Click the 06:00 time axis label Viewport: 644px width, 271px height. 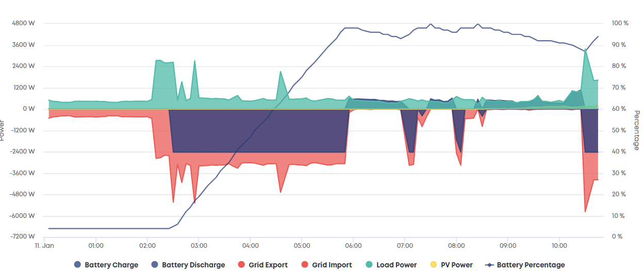(353, 245)
